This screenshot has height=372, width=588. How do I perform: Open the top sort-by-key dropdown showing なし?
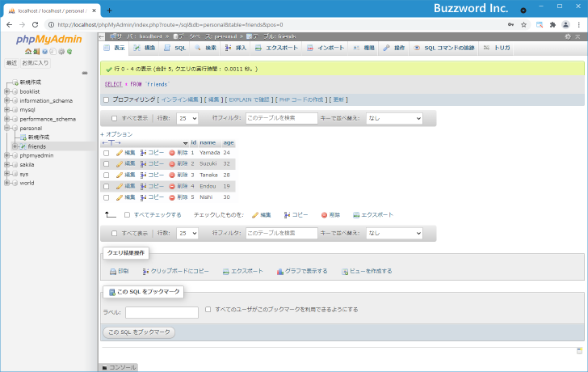point(394,118)
